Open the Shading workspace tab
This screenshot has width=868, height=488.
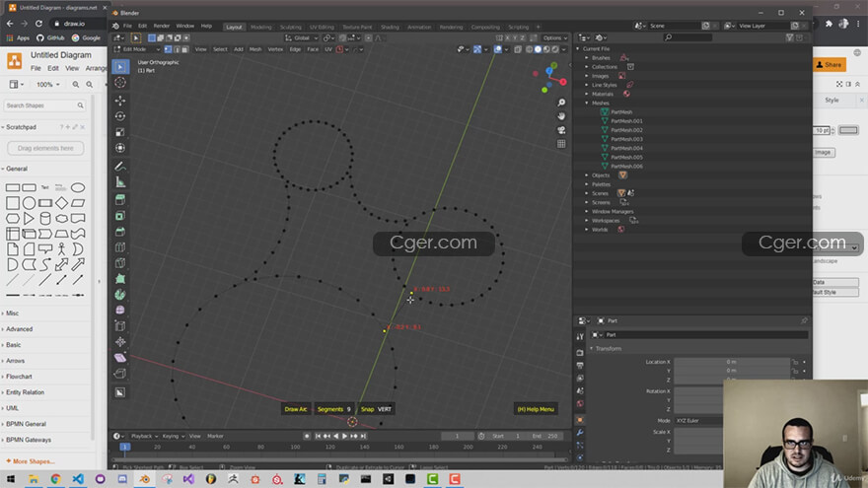click(x=390, y=28)
